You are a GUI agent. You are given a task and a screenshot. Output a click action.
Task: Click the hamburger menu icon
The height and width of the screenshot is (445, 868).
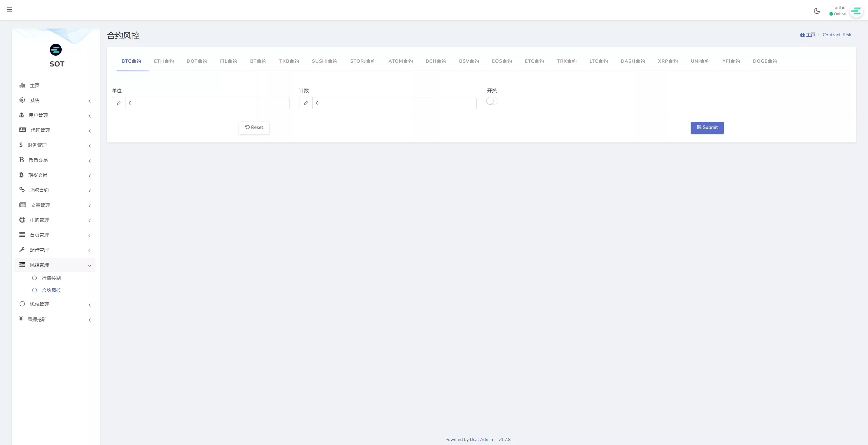tap(9, 9)
